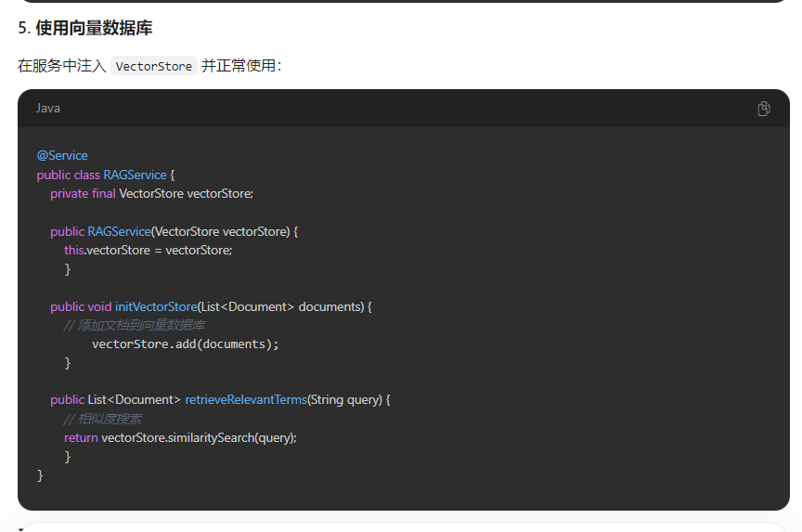Click the sentence 在服务中注入

62,66
